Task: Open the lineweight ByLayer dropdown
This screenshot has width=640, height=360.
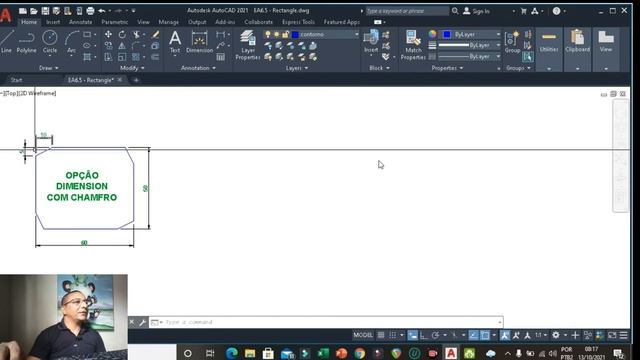Action: [x=469, y=45]
